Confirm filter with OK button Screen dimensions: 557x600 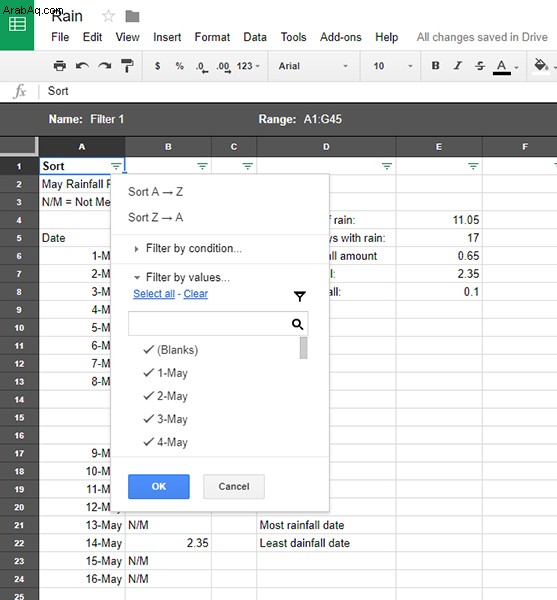(159, 486)
